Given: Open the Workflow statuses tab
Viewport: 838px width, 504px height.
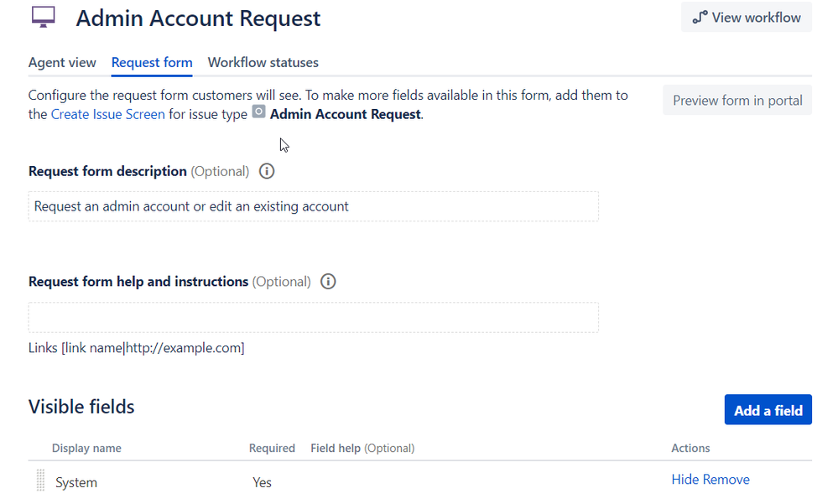Looking at the screenshot, I should click(x=263, y=62).
